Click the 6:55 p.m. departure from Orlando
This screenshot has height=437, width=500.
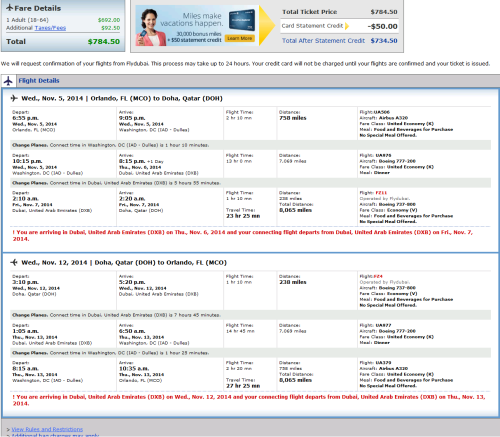pyautogui.click(x=26, y=118)
